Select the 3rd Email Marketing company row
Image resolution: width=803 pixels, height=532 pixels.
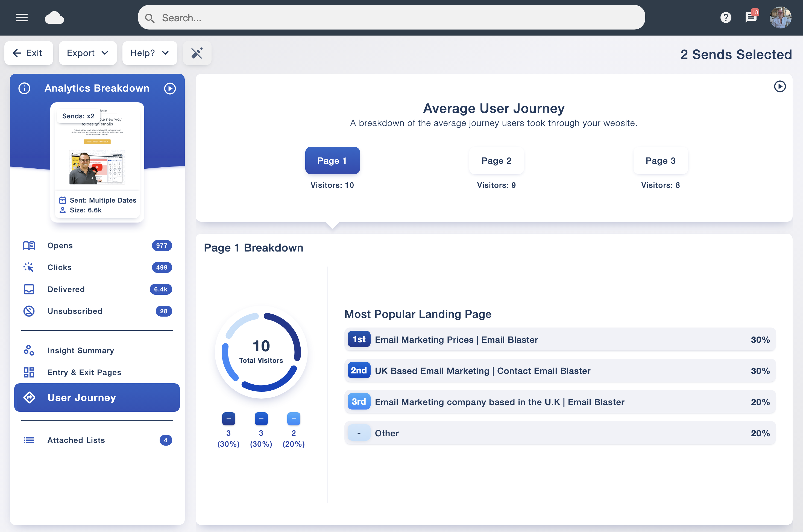pyautogui.click(x=560, y=402)
